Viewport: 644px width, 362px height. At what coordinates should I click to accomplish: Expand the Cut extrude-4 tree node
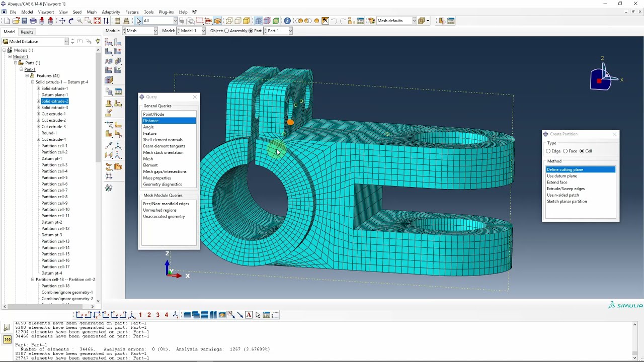[x=38, y=139]
